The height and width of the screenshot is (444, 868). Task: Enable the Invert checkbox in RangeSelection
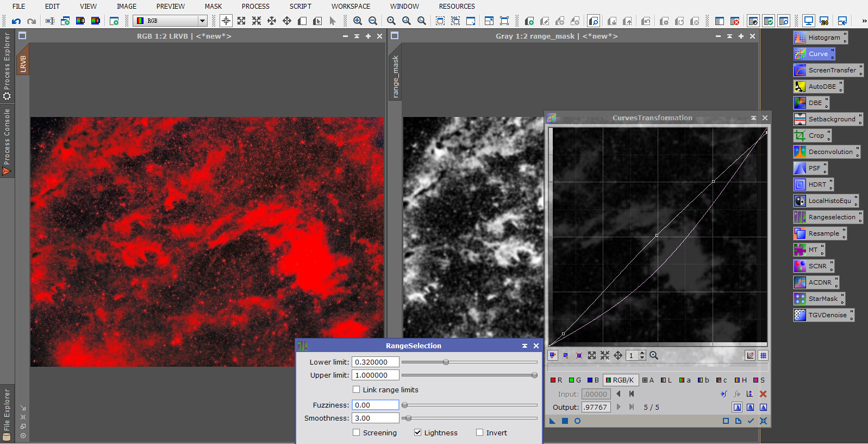(x=479, y=433)
